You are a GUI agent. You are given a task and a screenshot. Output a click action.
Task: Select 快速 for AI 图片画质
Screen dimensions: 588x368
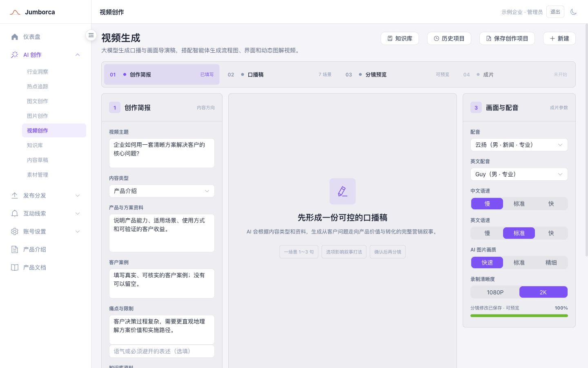pos(487,263)
